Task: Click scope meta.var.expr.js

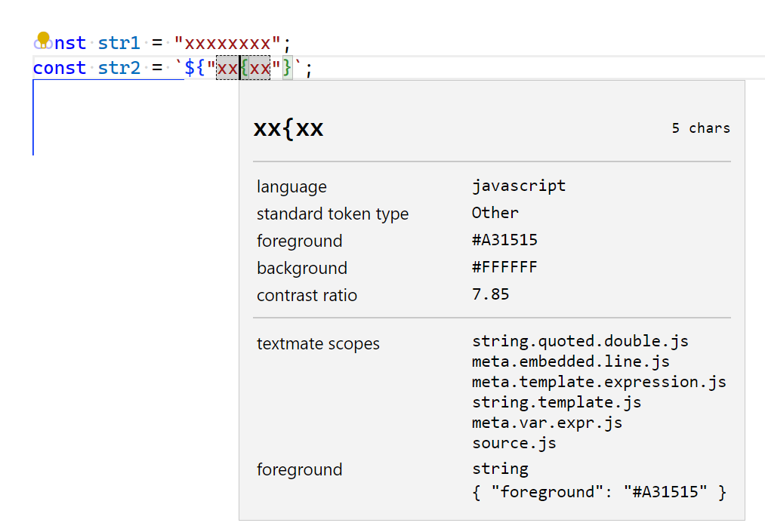Action: coord(547,423)
